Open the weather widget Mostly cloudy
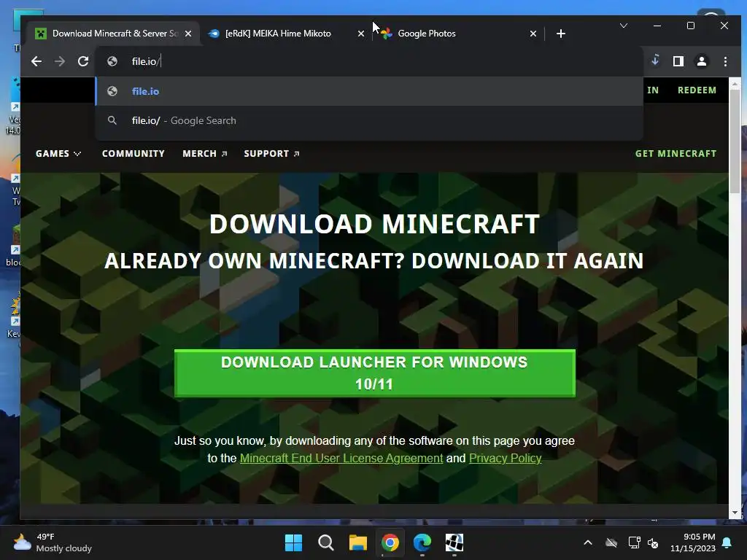This screenshot has width=747, height=560. pyautogui.click(x=53, y=542)
